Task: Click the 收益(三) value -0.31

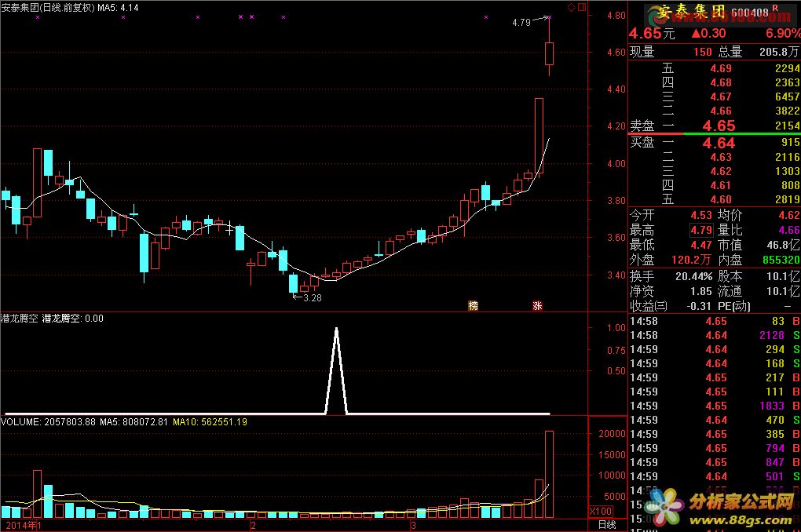Action: pyautogui.click(x=700, y=306)
